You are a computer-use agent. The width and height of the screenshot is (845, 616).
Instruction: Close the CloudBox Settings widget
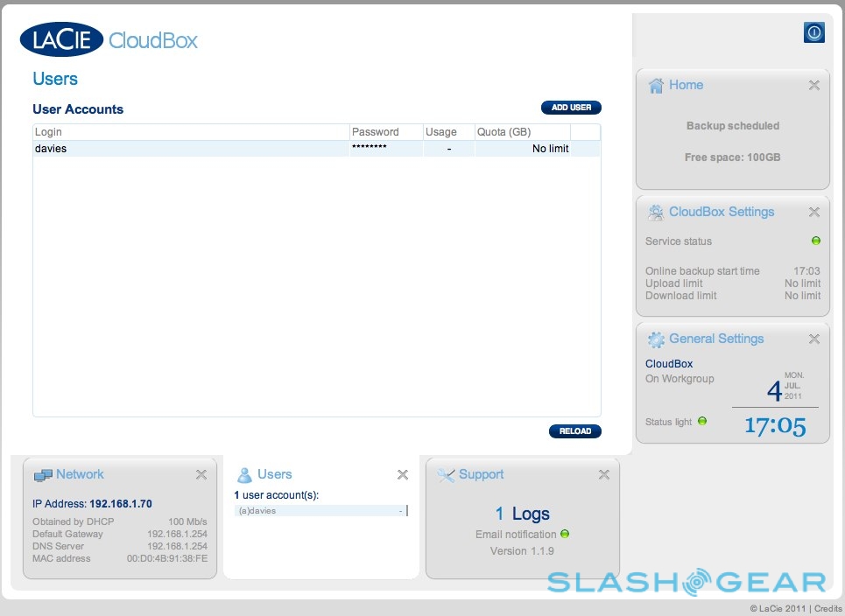pyautogui.click(x=813, y=213)
